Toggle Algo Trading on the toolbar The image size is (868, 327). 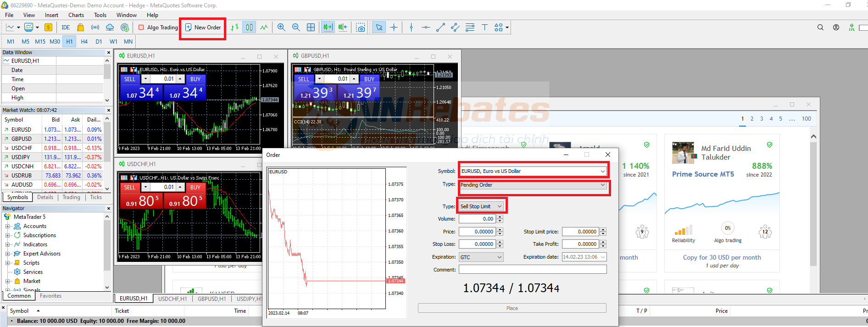pos(158,28)
